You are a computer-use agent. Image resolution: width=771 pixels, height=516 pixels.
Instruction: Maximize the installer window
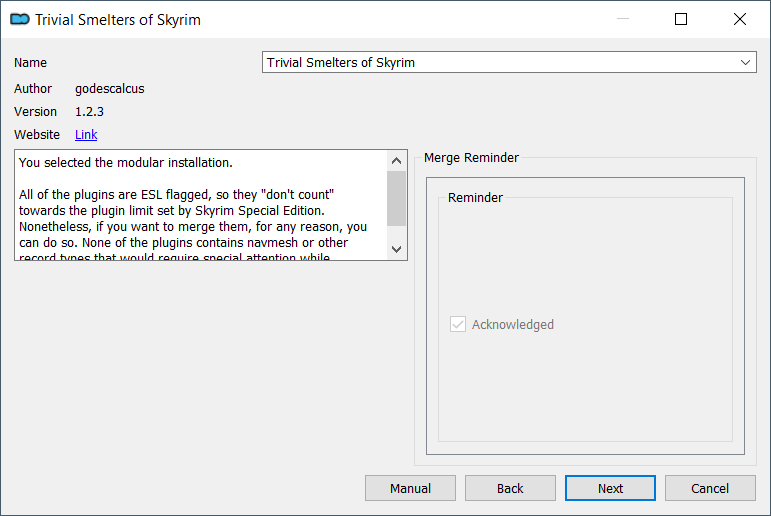pyautogui.click(x=681, y=19)
